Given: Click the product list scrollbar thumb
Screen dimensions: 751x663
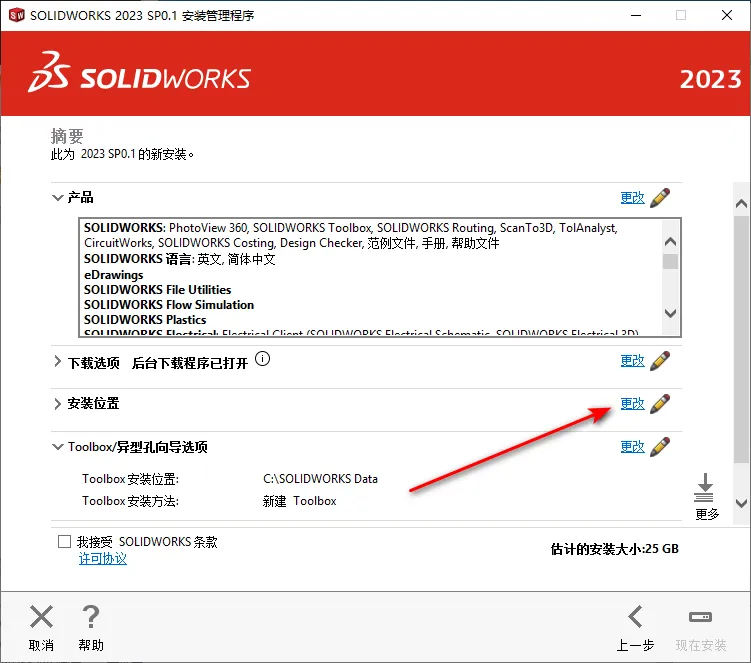Looking at the screenshot, I should (x=671, y=262).
